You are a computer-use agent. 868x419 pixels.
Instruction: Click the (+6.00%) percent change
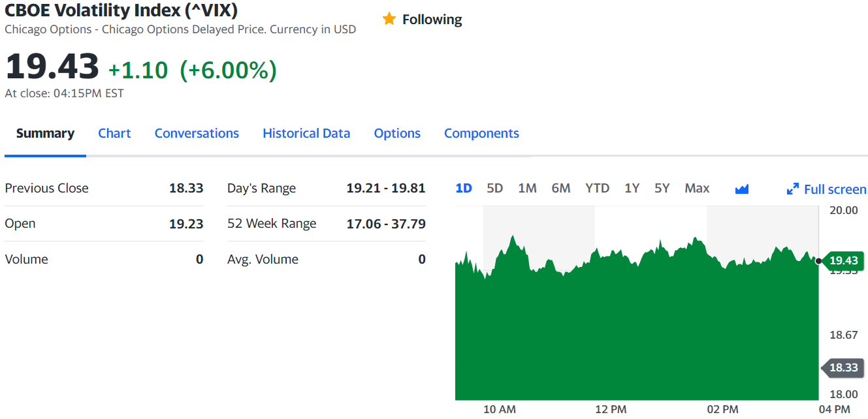click(228, 70)
